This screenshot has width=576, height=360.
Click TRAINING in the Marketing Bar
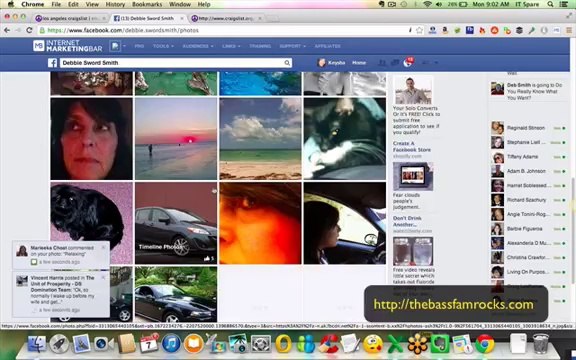(260, 46)
